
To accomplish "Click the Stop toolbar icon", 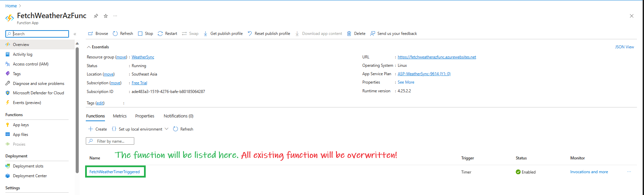I will click(140, 34).
